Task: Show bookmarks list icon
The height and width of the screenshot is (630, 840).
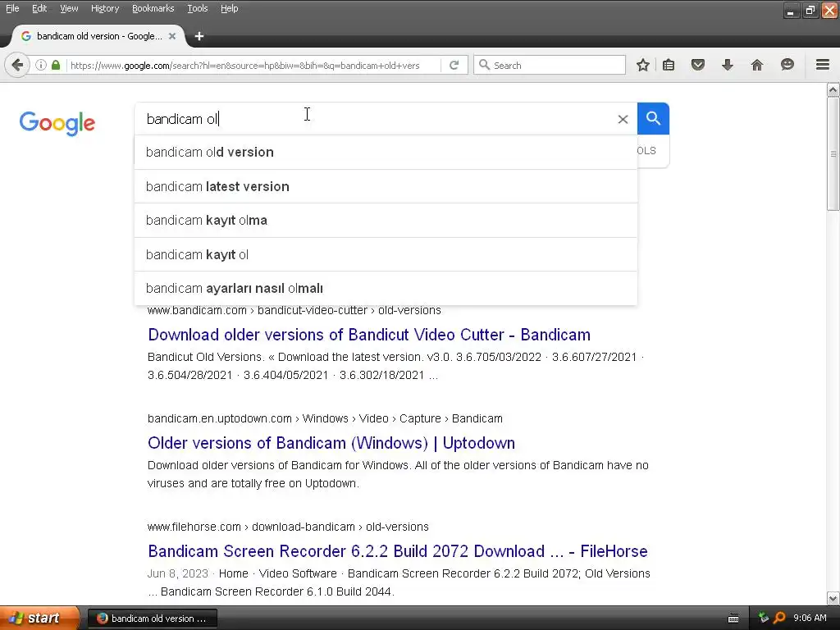Action: [669, 66]
